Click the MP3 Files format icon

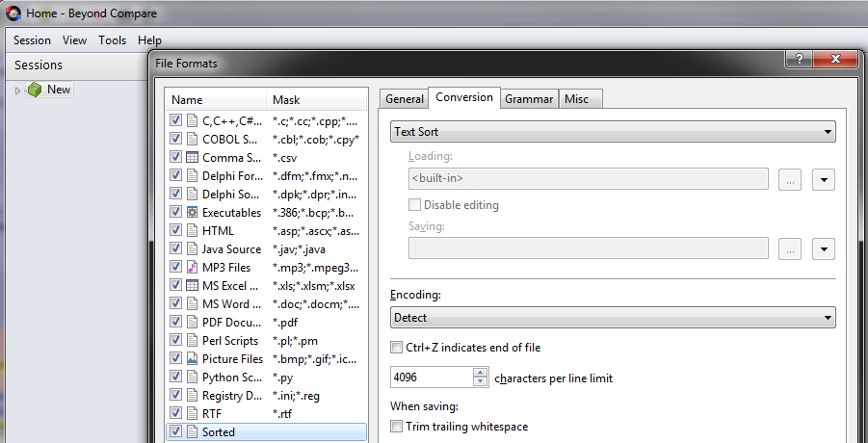[193, 268]
